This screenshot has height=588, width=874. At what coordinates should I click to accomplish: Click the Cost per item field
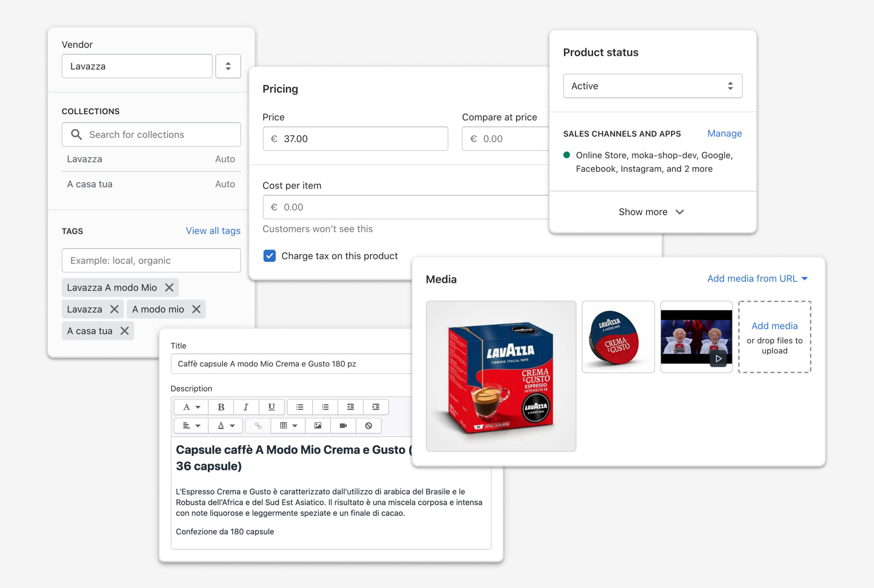[x=406, y=207]
